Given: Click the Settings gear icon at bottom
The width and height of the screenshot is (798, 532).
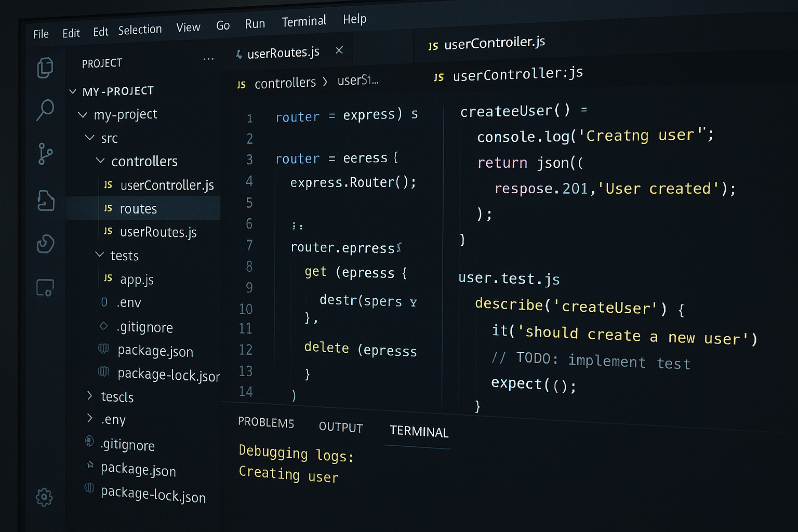Looking at the screenshot, I should [x=44, y=497].
